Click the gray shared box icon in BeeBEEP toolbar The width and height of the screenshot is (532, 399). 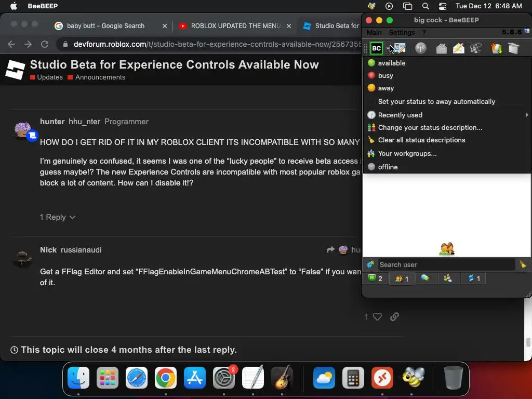tap(514, 48)
